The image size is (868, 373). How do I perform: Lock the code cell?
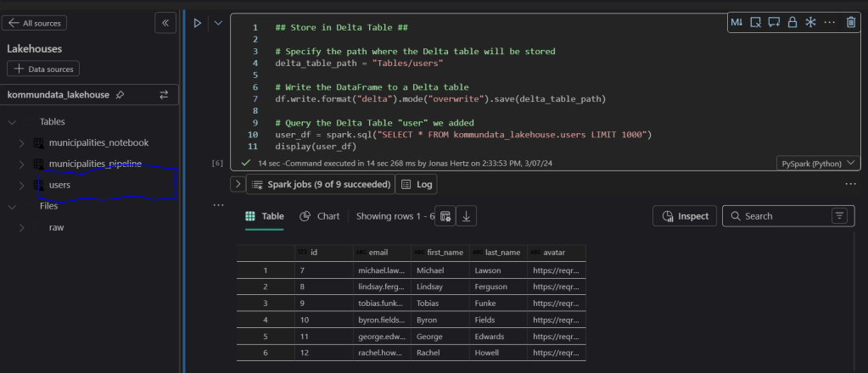(x=792, y=23)
